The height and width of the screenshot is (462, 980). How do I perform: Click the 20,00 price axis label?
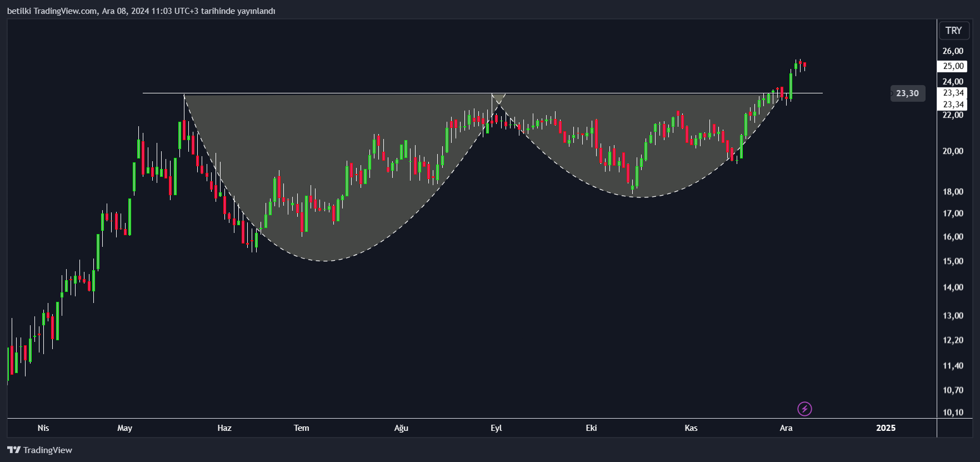pyautogui.click(x=953, y=151)
